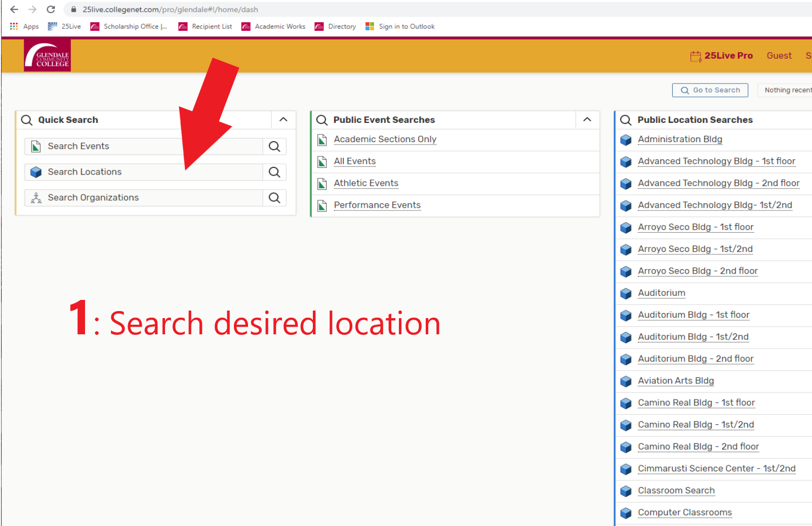Open the Athletic Events search

click(x=366, y=183)
